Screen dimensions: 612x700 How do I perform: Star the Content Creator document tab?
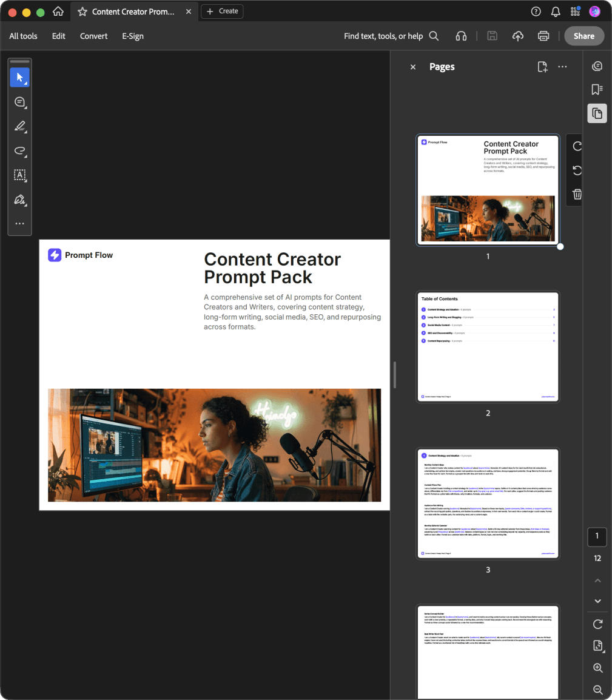click(82, 12)
